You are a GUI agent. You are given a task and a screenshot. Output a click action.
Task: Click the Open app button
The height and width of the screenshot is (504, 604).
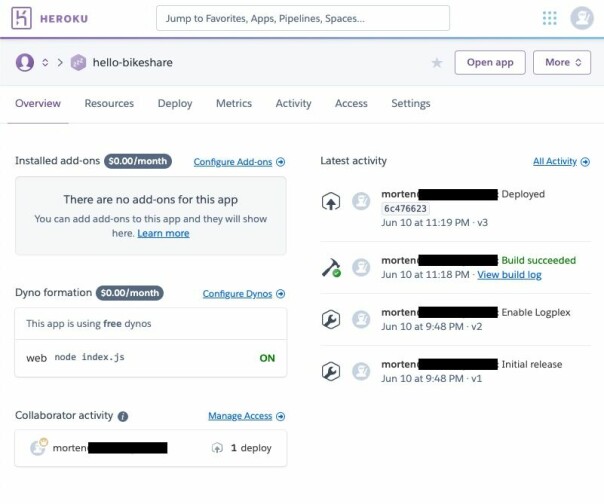tap(490, 62)
